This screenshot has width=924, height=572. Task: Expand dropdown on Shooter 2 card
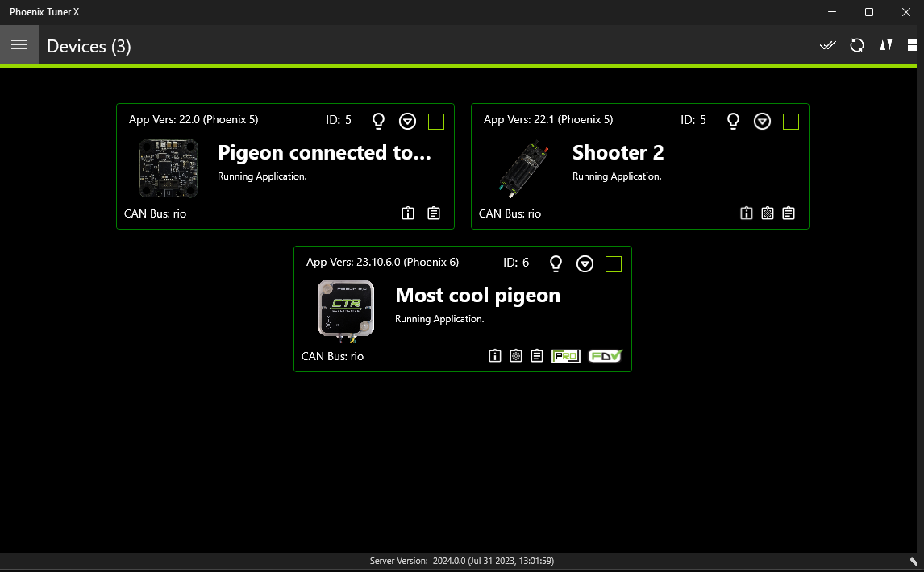click(762, 122)
